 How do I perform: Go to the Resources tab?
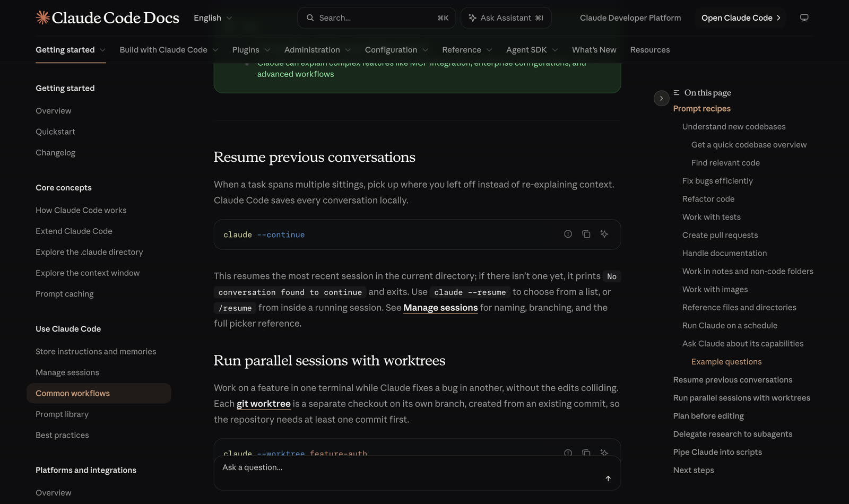[650, 50]
